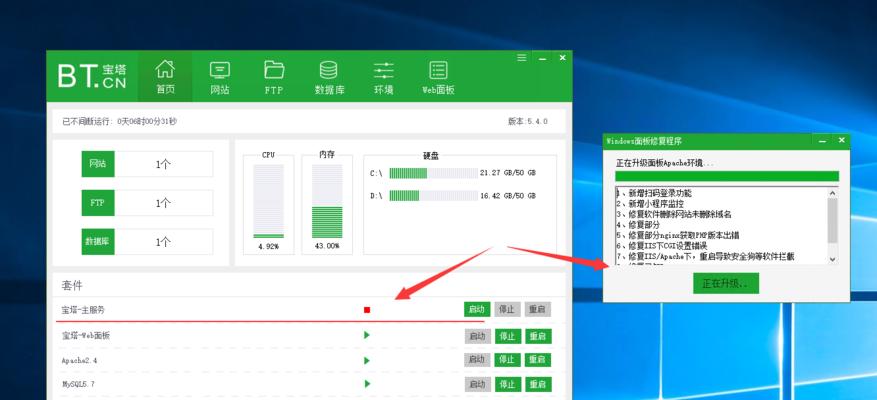The image size is (877, 400).
Task: Click the MySQL5.7 row label
Action: click(77, 384)
